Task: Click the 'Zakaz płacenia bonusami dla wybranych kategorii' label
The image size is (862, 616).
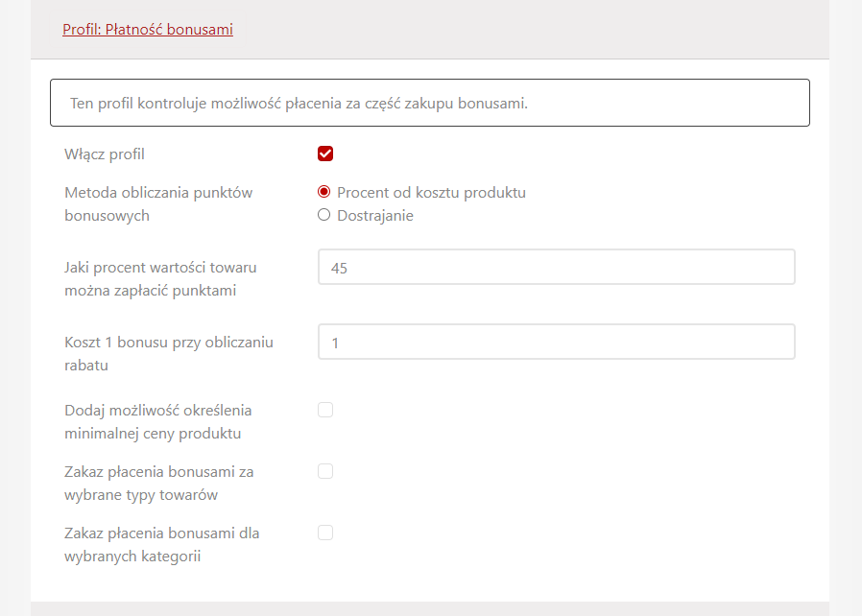Action: click(161, 544)
